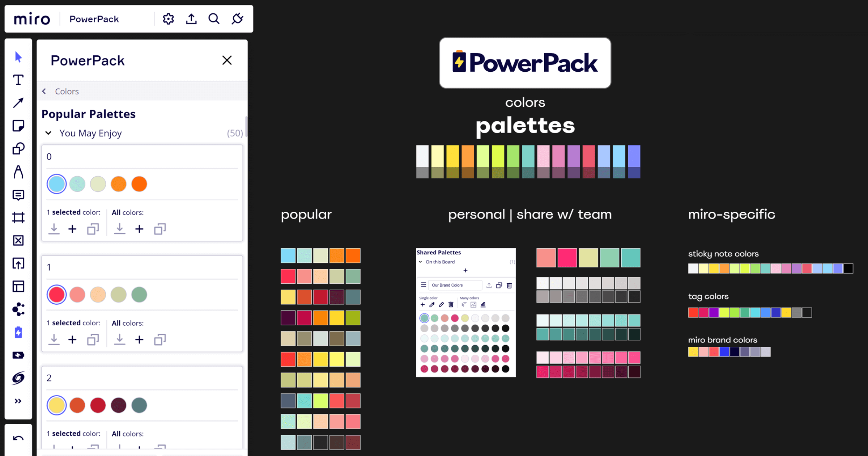The width and height of the screenshot is (868, 456).
Task: Select the 'miro-specific' heading on board
Action: 731,214
